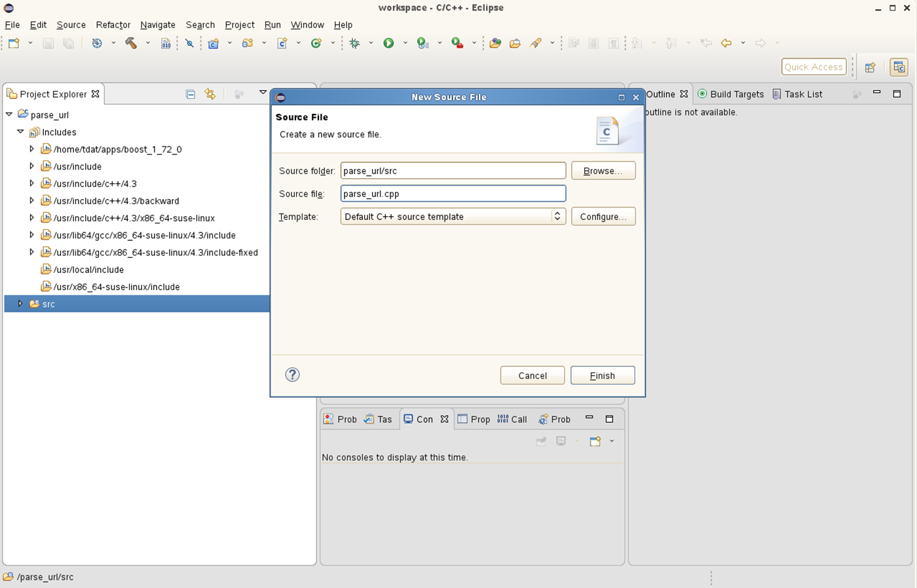Click the Open Task folder icon
The width and height of the screenshot is (917, 588).
click(x=515, y=43)
